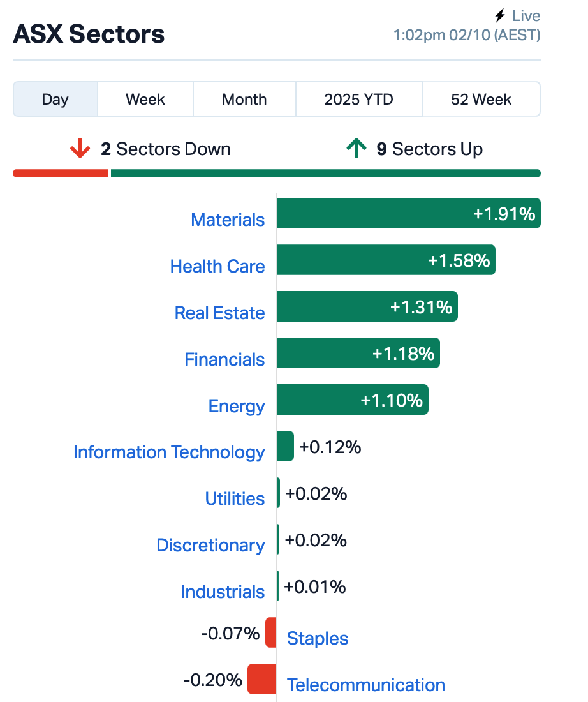Open the 52 Week tab
The image size is (588, 702).
tap(481, 100)
